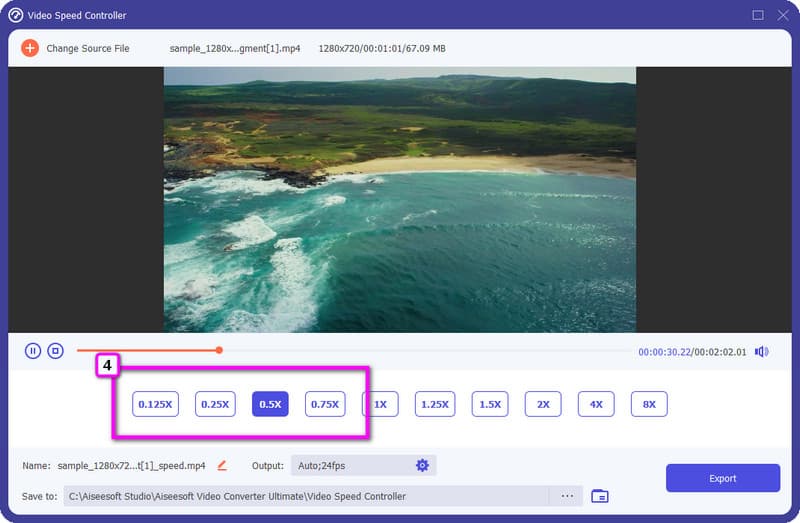Click the 1280x720/00:01:01/67.09 MB info text
The height and width of the screenshot is (523, 800).
point(382,48)
